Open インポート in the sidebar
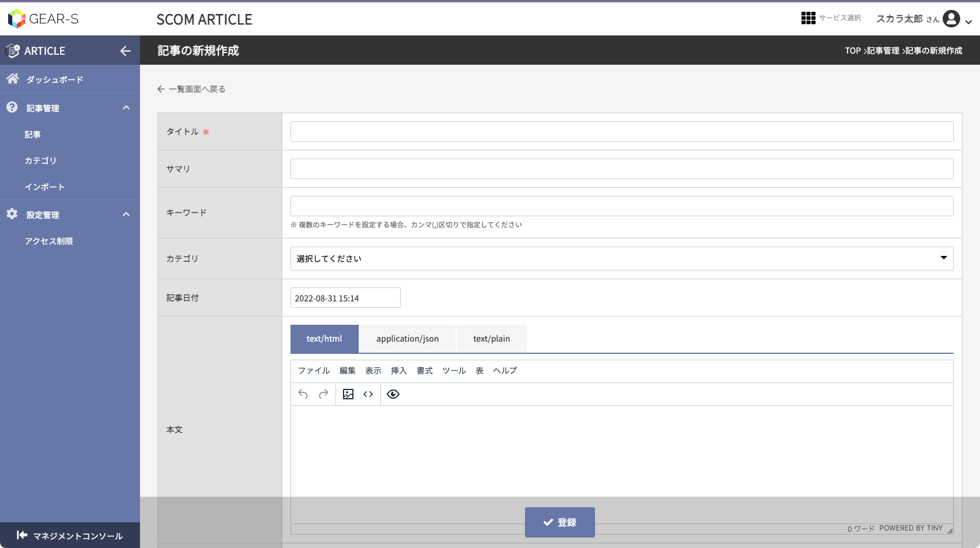980x548 pixels. tap(45, 187)
